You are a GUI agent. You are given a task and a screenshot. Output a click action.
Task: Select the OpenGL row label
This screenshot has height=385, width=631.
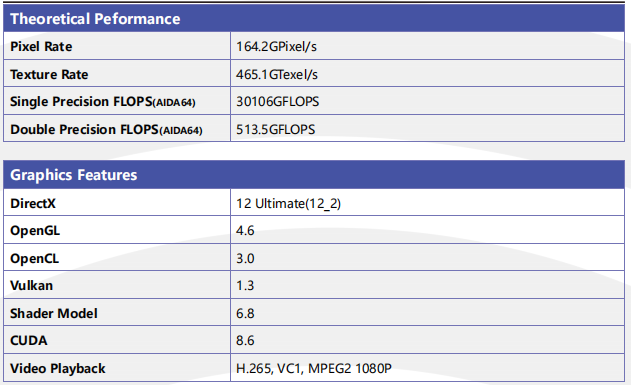click(x=35, y=231)
